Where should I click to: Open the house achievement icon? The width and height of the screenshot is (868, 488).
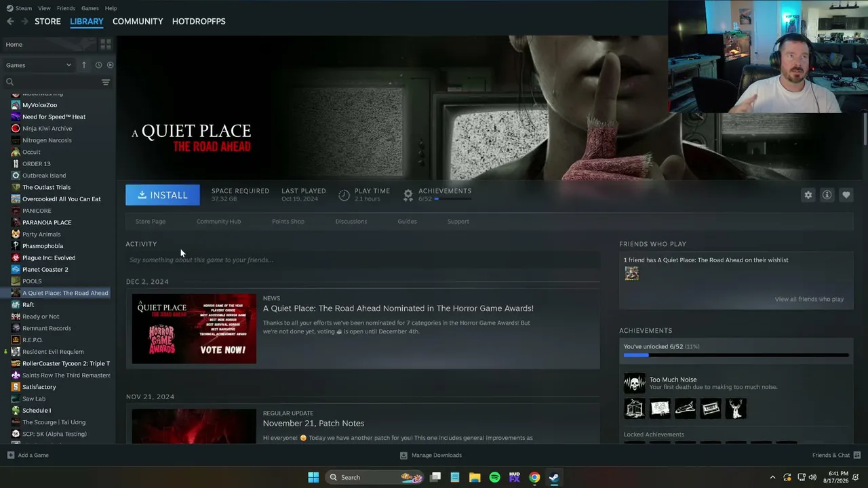pyautogui.click(x=635, y=408)
